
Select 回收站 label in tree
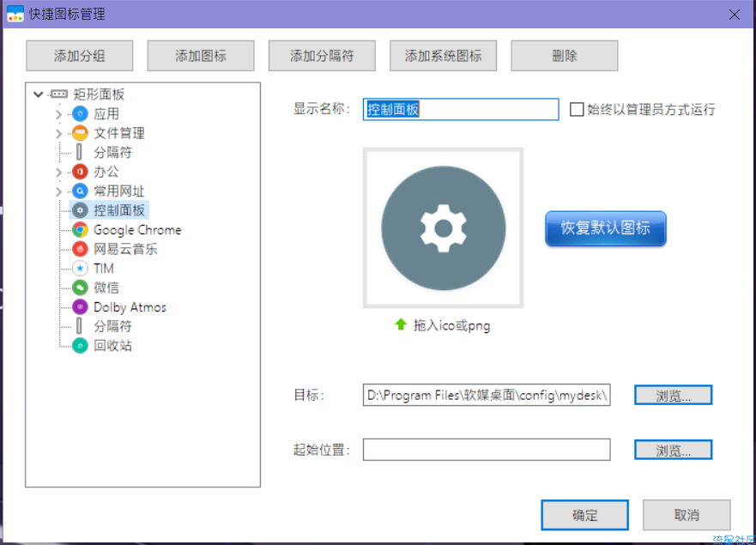click(x=112, y=345)
